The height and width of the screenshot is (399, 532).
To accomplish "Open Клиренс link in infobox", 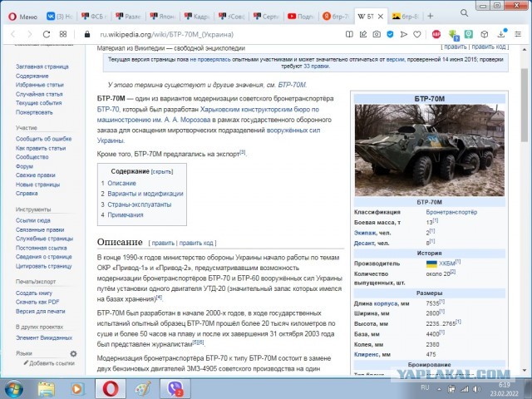I will click(x=366, y=355).
